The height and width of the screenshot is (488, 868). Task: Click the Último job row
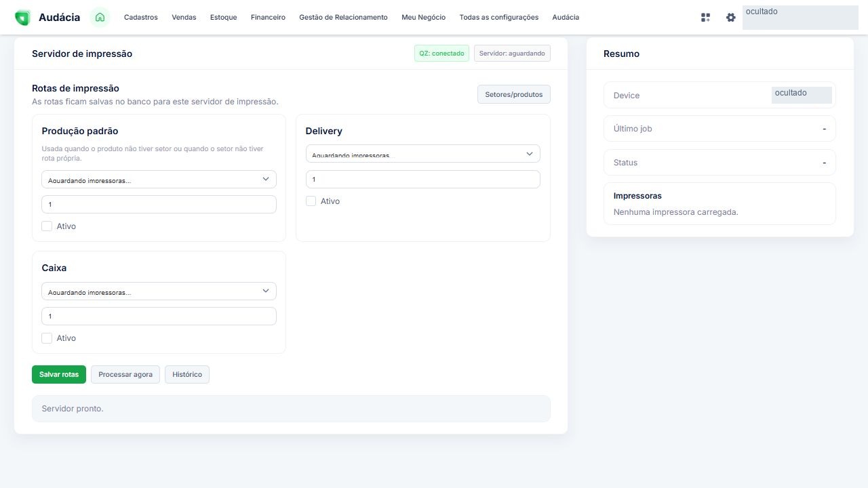pos(719,129)
